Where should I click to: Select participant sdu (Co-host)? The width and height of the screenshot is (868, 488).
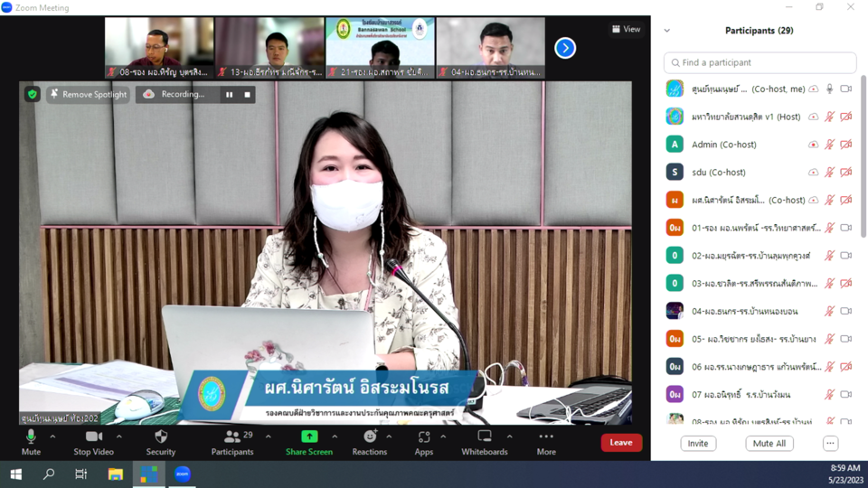coord(761,172)
